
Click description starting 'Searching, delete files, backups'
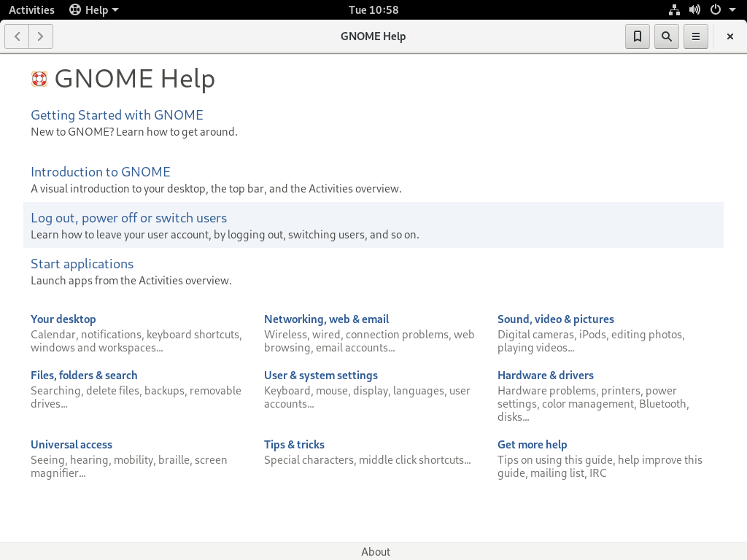click(136, 397)
